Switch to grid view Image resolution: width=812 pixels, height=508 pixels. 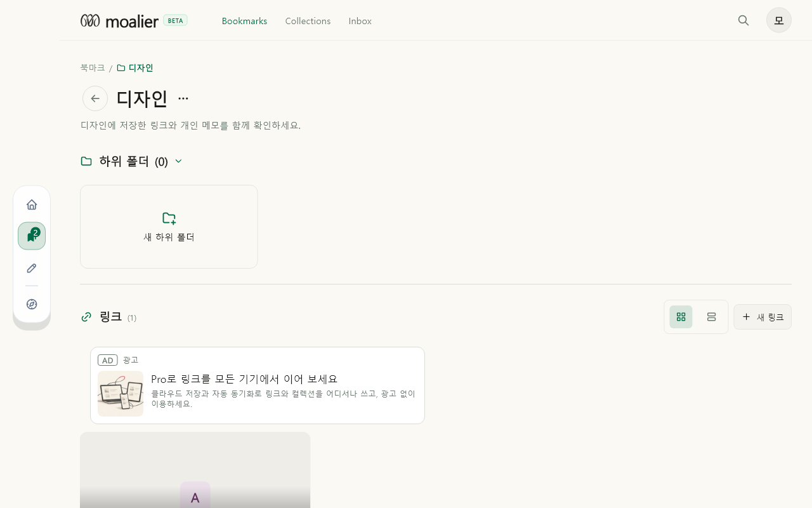(x=681, y=317)
